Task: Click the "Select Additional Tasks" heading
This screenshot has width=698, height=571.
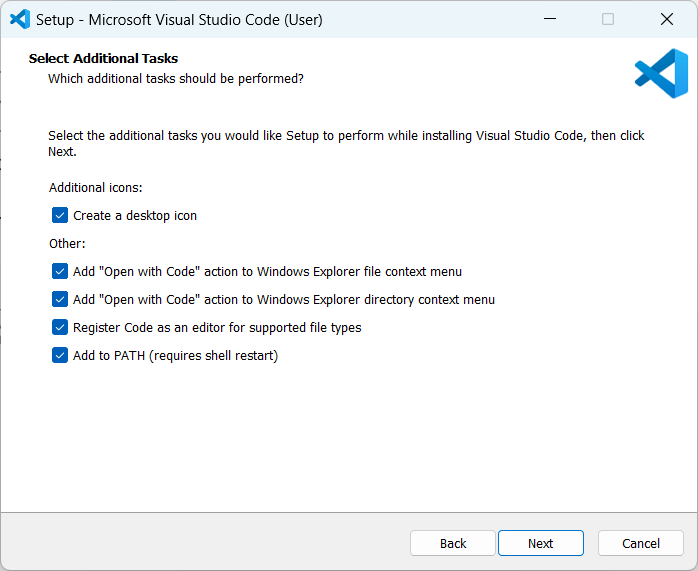Action: (103, 59)
